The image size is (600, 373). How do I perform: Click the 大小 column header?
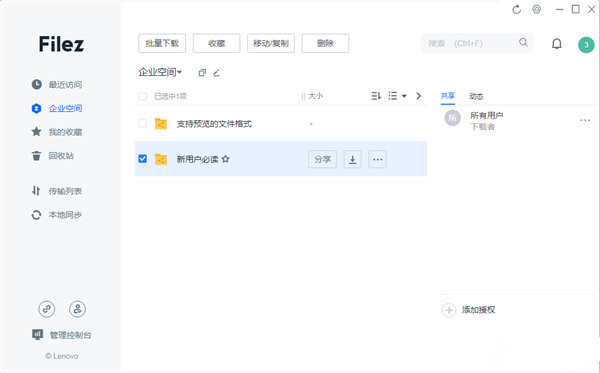tap(316, 96)
